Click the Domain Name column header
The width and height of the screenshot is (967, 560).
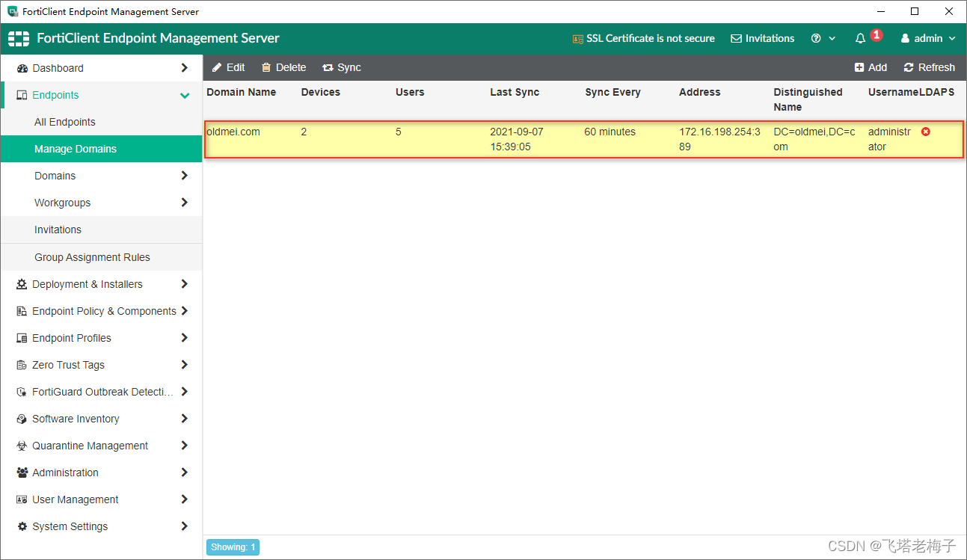click(242, 92)
